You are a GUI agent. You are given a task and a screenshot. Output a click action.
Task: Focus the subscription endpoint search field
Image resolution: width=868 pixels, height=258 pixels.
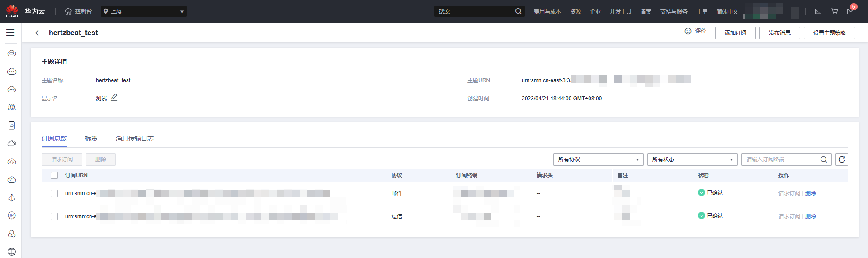coord(781,159)
